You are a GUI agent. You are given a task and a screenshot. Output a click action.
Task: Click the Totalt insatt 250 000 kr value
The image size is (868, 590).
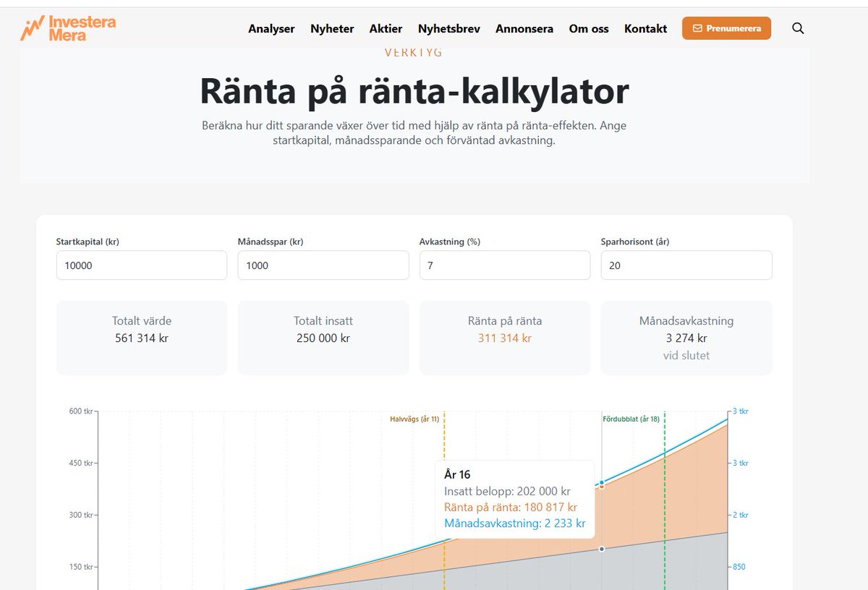[323, 338]
